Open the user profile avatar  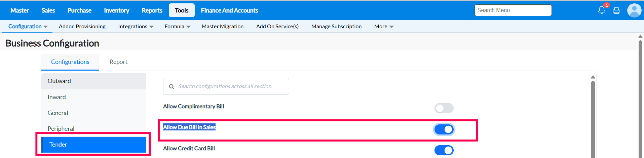point(634,10)
